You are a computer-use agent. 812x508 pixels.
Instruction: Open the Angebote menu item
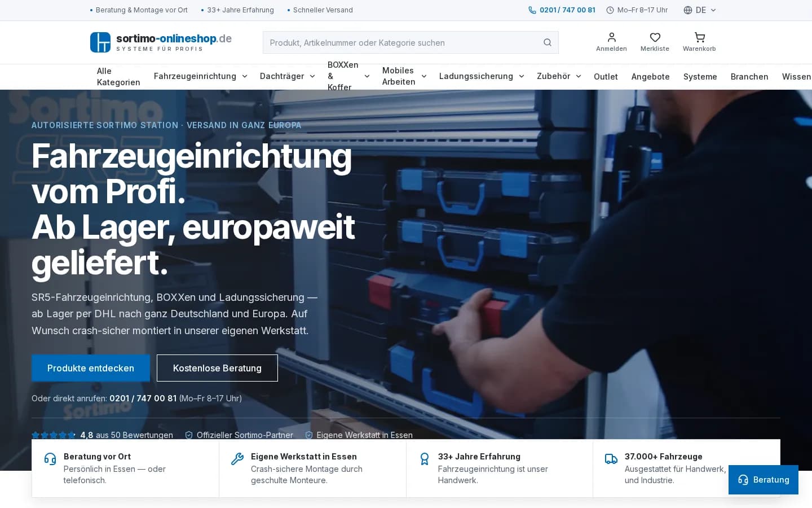[x=651, y=77]
